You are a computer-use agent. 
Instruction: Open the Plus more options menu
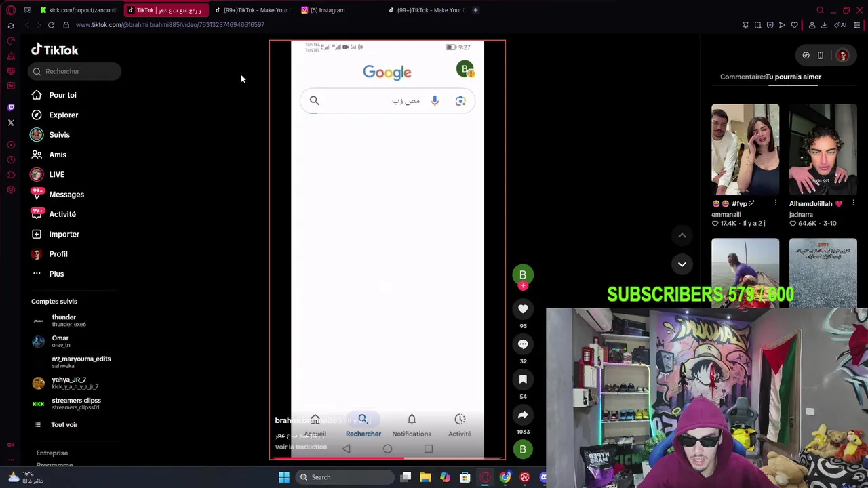pos(47,274)
